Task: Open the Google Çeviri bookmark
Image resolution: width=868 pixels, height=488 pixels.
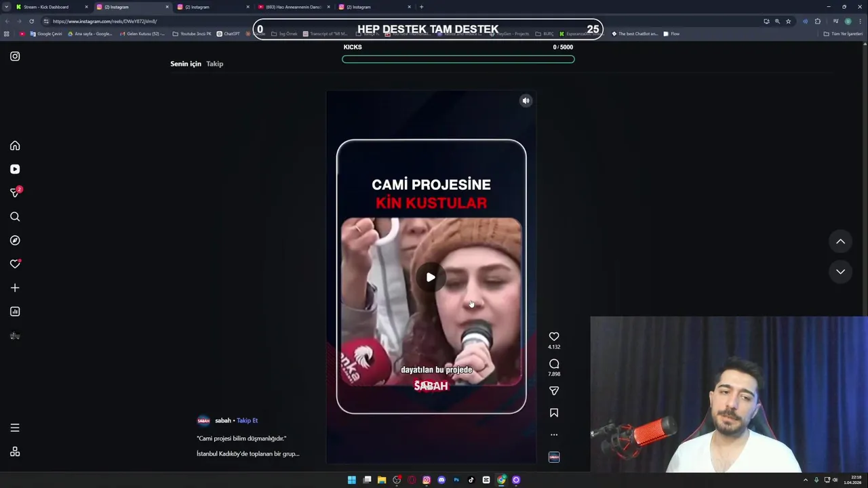Action: click(46, 34)
